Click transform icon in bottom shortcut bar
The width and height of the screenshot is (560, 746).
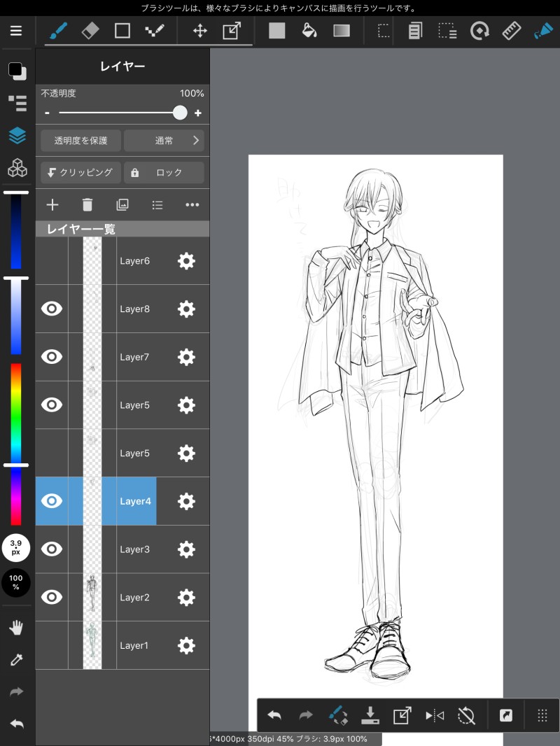click(402, 715)
